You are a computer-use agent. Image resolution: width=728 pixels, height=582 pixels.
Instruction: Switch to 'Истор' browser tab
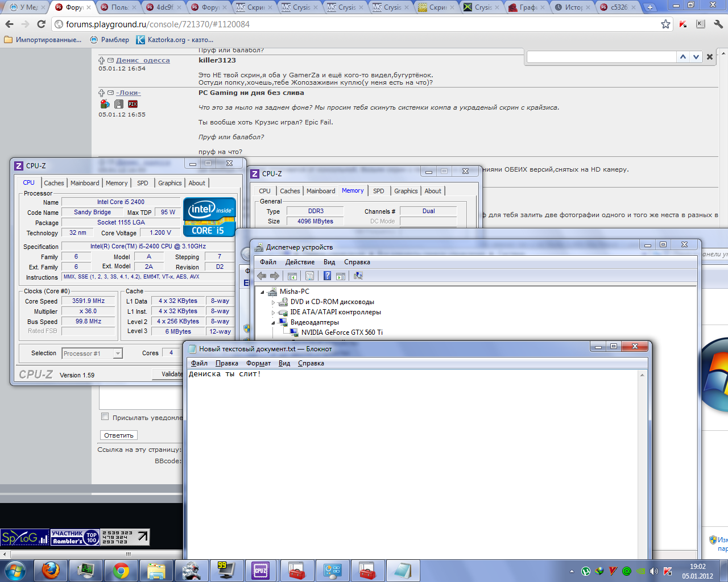[574, 7]
